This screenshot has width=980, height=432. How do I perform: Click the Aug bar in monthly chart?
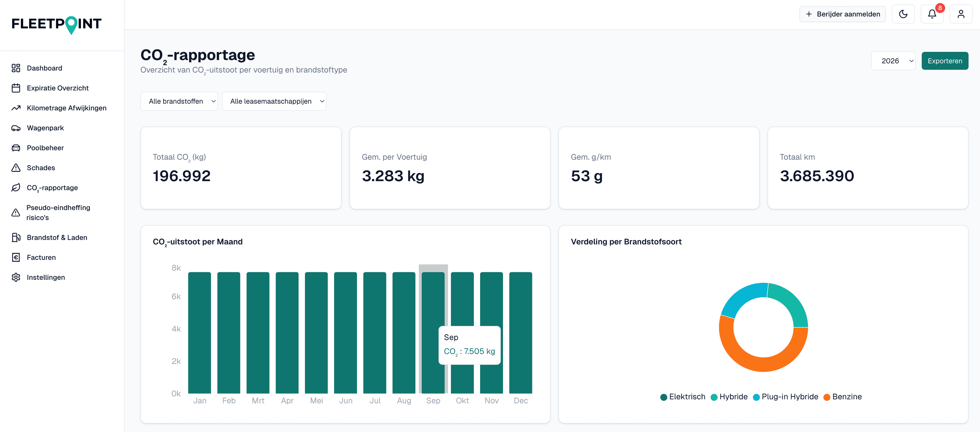tap(404, 333)
